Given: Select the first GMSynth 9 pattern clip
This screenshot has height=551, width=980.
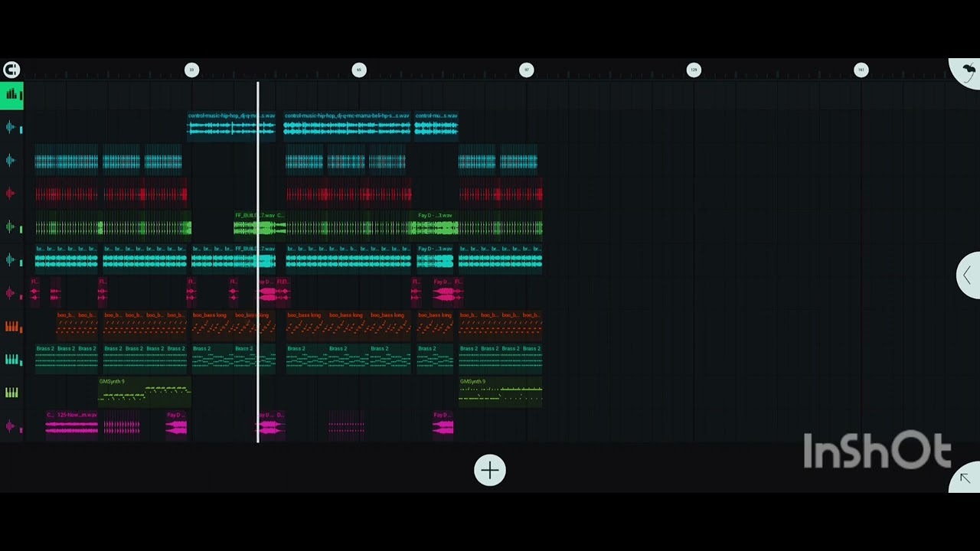Looking at the screenshot, I should point(144,390).
